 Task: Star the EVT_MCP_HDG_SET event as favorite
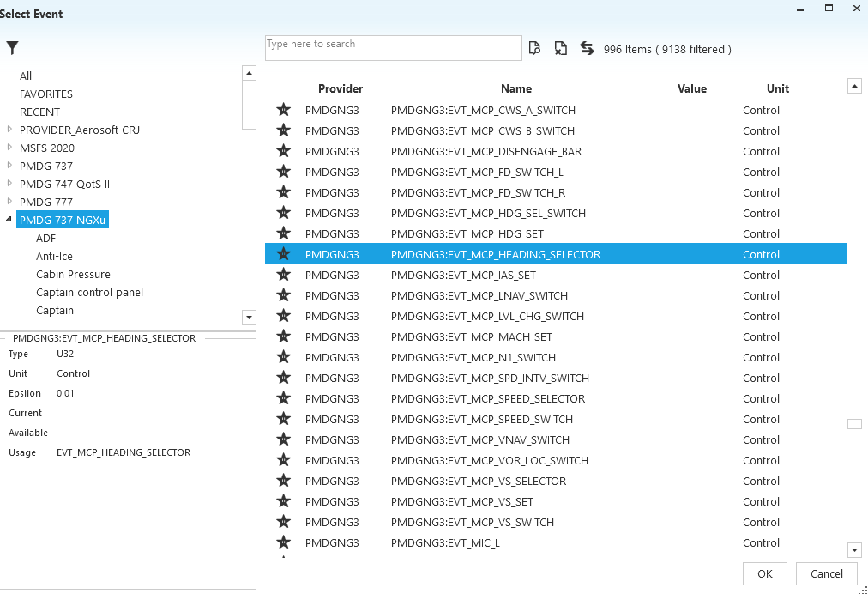(x=284, y=233)
